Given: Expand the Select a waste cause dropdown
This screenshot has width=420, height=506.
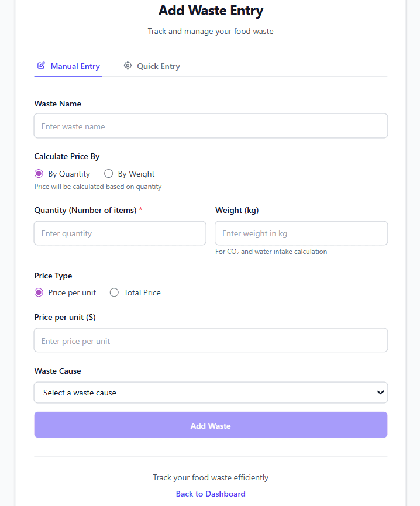Looking at the screenshot, I should (x=211, y=393).
